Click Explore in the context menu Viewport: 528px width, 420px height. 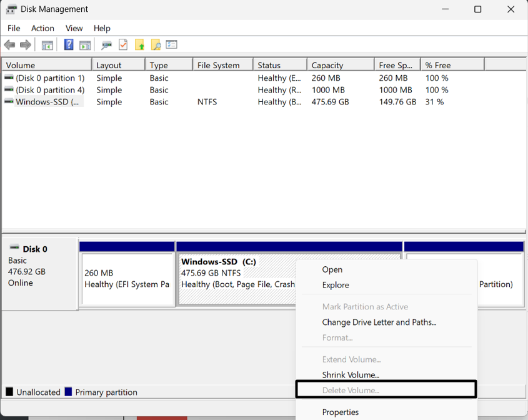click(336, 285)
